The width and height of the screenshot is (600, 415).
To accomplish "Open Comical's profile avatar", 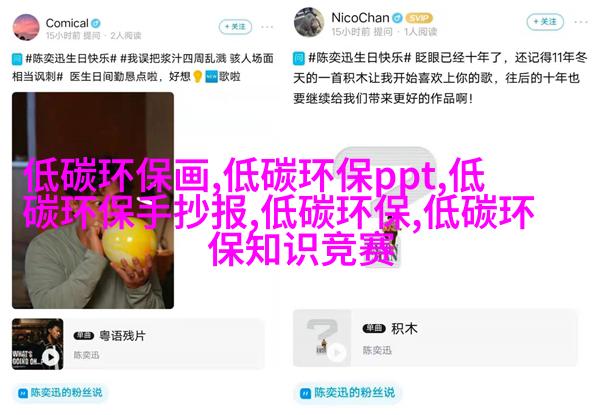I will (26, 27).
